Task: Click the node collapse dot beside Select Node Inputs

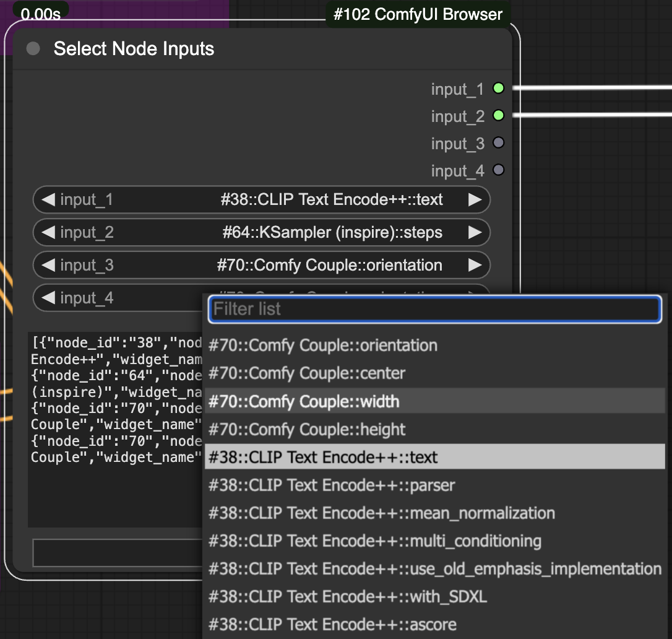Action: (33, 49)
